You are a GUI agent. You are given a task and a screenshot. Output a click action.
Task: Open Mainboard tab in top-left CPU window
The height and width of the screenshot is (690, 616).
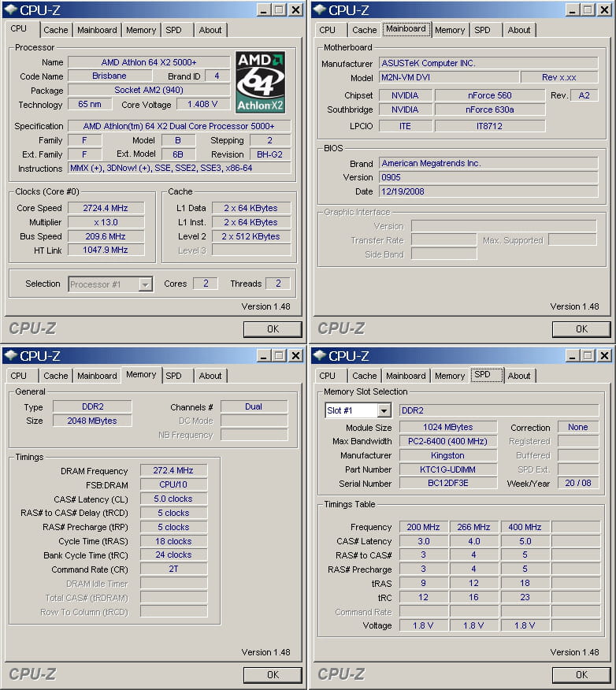(x=97, y=30)
